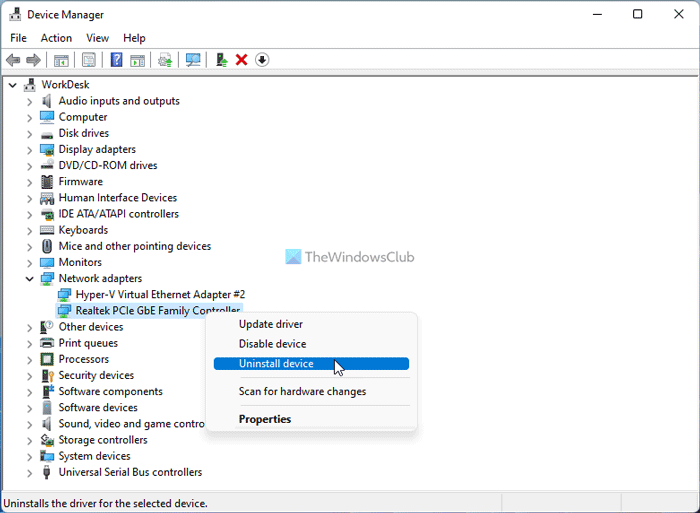Expand the IDE ATA/ATAPI controllers arrow
The image size is (700, 513).
coord(29,215)
